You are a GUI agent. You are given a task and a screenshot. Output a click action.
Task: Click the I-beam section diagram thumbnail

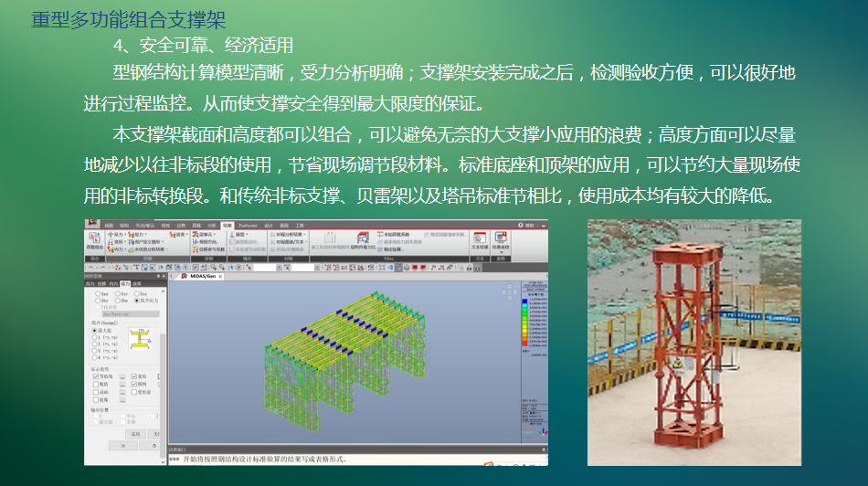pyautogui.click(x=140, y=339)
